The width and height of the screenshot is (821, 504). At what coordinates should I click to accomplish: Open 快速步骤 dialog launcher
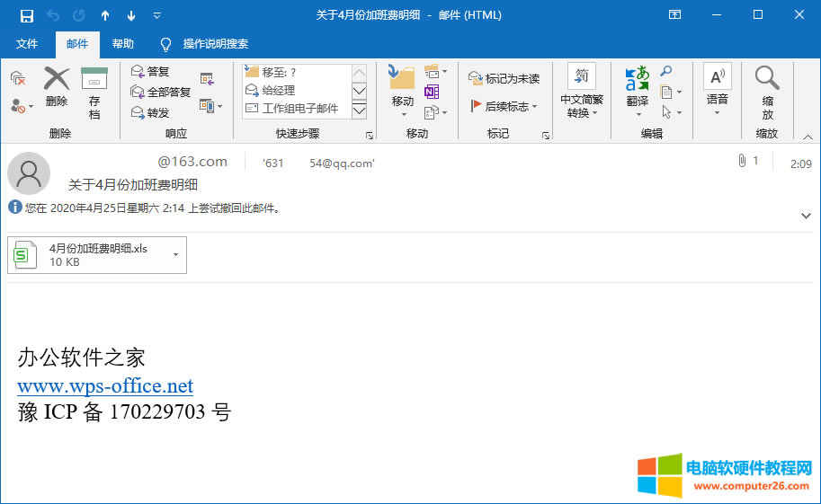click(x=370, y=136)
